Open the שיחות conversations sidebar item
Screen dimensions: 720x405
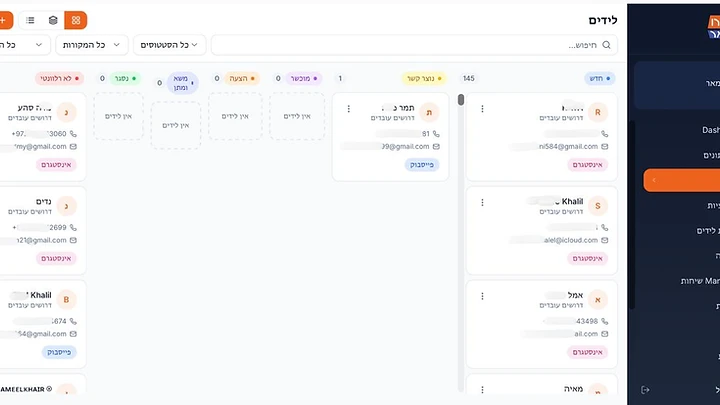(x=700, y=281)
